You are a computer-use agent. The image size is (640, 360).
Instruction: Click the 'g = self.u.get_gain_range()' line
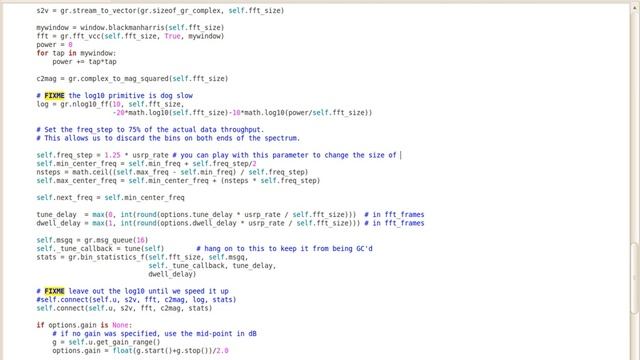coord(106,342)
